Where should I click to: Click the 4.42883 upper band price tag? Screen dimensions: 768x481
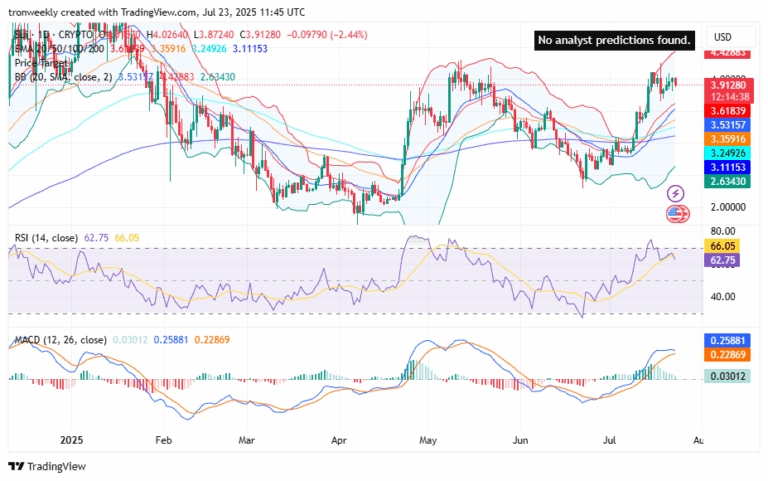[x=728, y=53]
